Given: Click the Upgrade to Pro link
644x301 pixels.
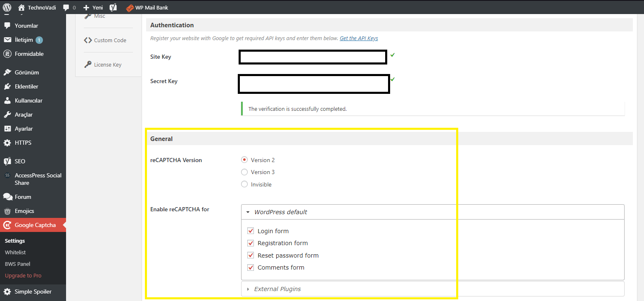Looking at the screenshot, I should [23, 275].
